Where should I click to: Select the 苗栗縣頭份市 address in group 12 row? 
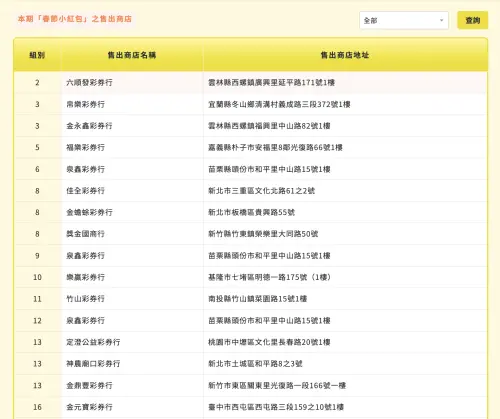(x=269, y=320)
